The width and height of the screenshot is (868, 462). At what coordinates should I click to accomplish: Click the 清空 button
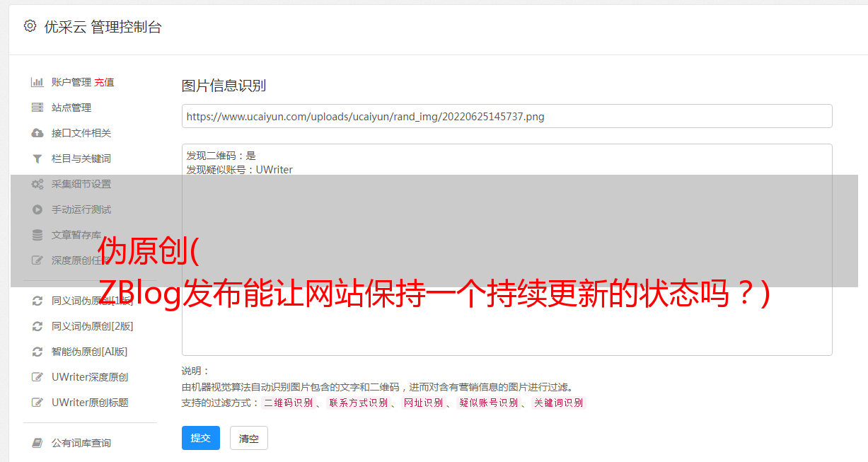pos(249,438)
